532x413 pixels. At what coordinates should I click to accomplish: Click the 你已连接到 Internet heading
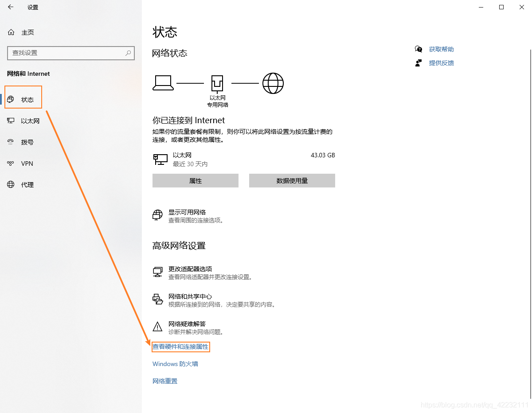pos(189,120)
